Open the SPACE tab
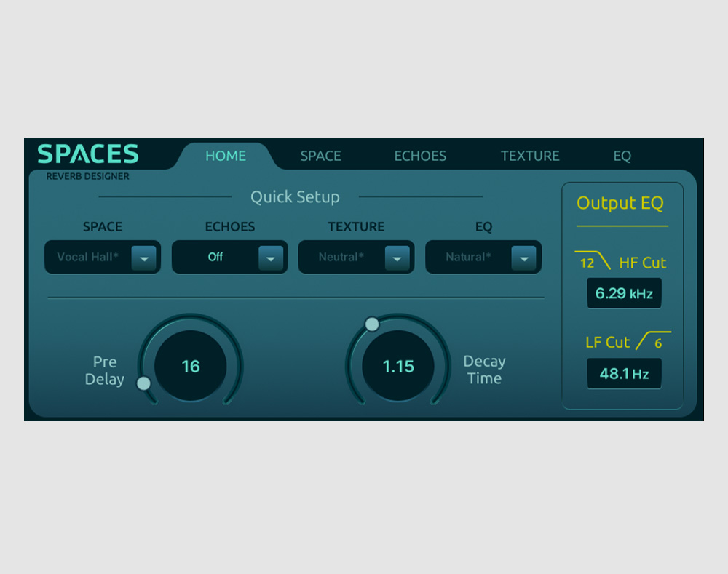Viewport: 728px width, 574px height. click(321, 156)
